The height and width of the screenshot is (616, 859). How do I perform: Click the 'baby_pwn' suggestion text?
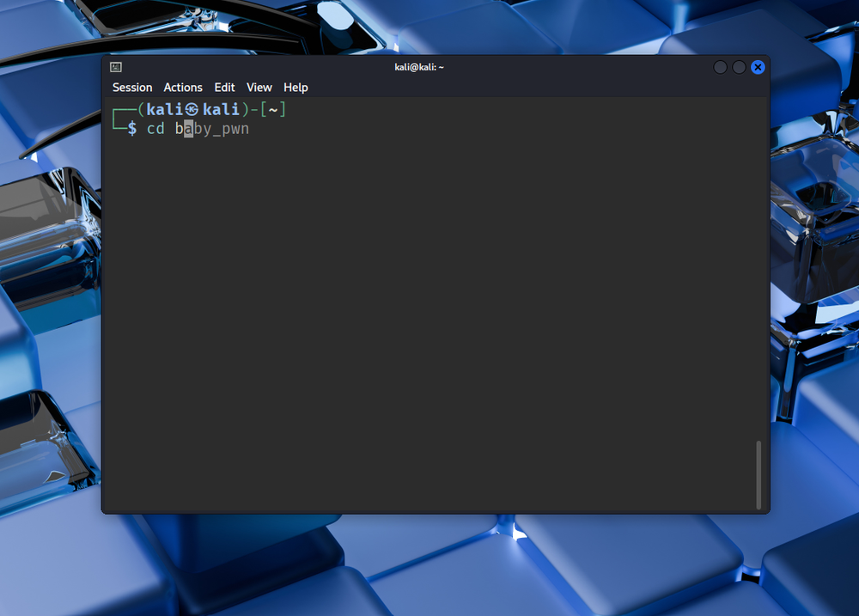click(x=212, y=130)
